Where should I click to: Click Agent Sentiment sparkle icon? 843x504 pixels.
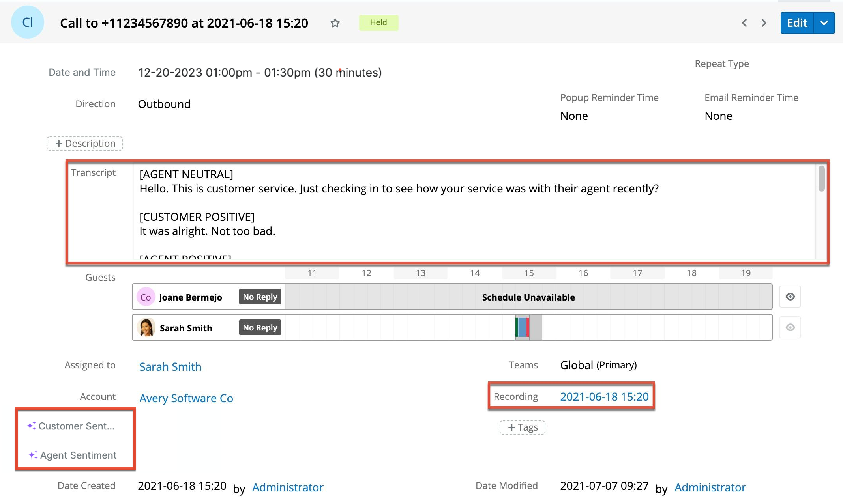(x=33, y=455)
